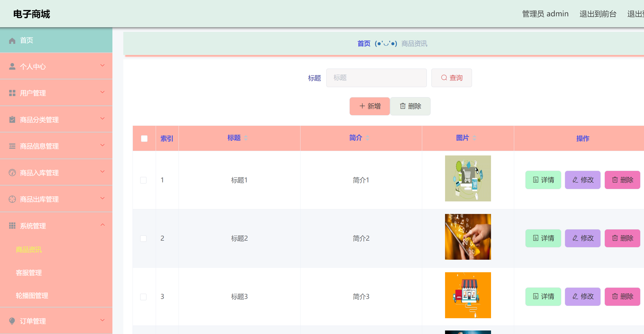Open 退出到前台 in the top bar
This screenshot has height=334, width=644.
tap(598, 14)
